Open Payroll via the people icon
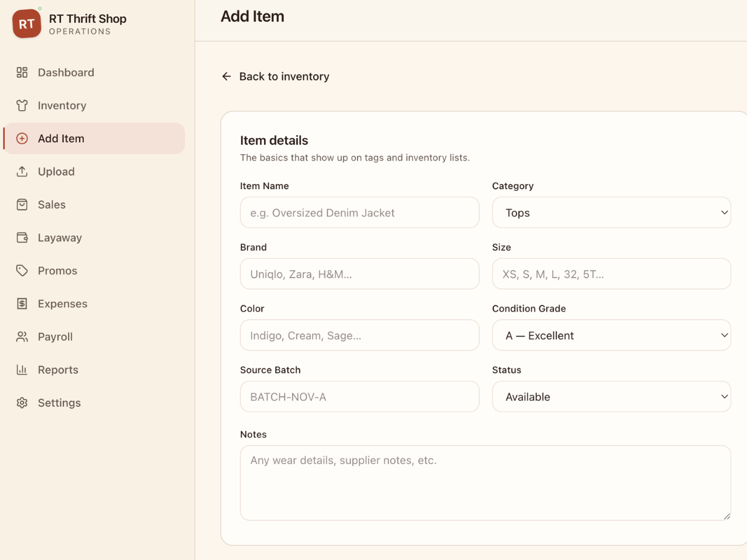Screen dimensions: 747x560 22,337
